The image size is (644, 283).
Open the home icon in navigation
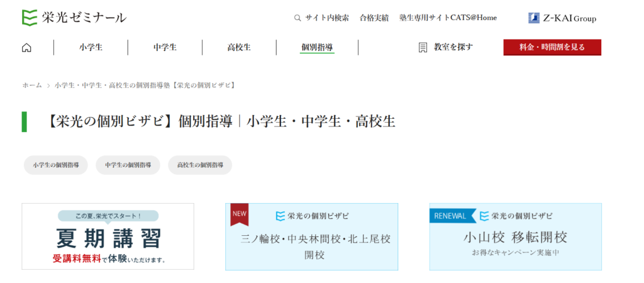(x=26, y=48)
